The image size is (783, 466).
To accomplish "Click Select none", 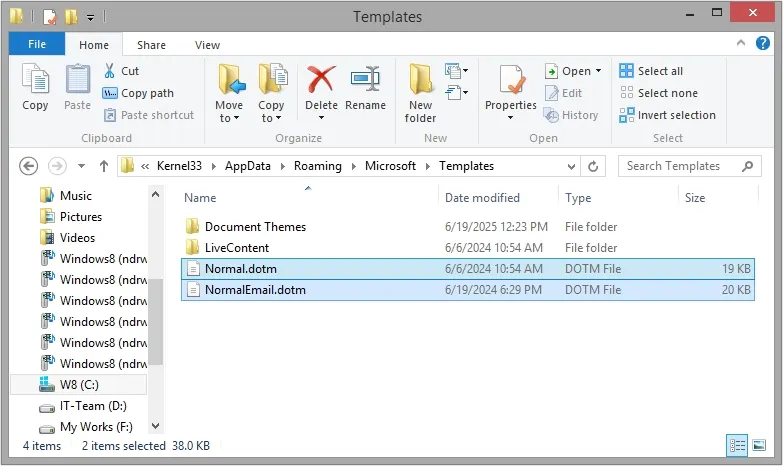I will coord(659,93).
